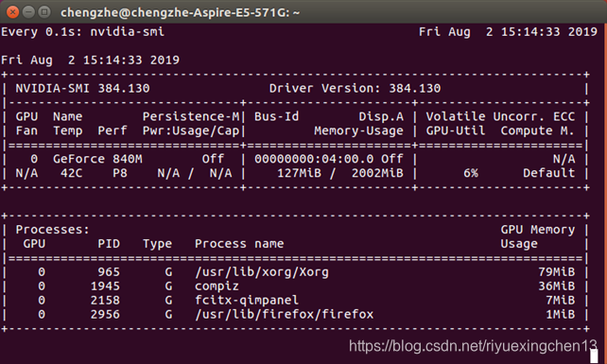Click the performance state 'P8'
The width and height of the screenshot is (607, 364).
click(x=120, y=173)
